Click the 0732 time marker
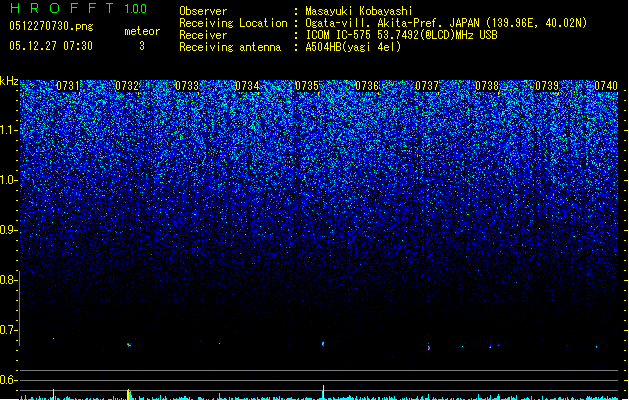 [x=127, y=86]
